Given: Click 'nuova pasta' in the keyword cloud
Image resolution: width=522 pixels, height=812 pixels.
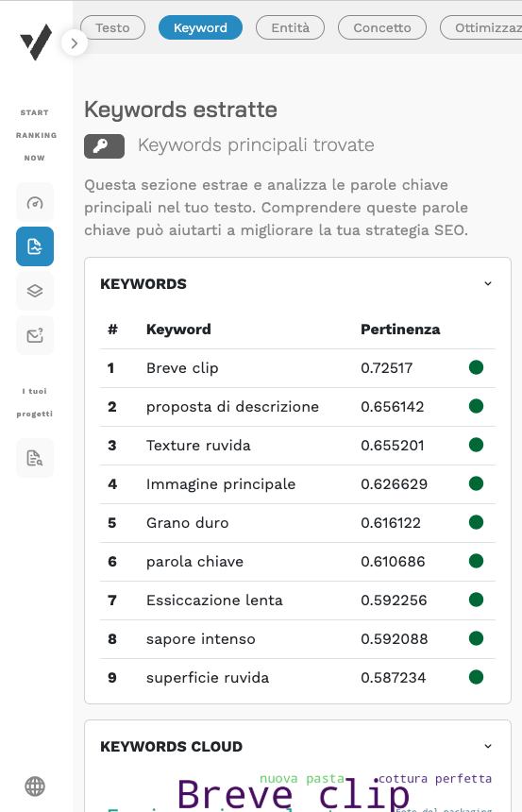Looking at the screenshot, I should 302,778.
